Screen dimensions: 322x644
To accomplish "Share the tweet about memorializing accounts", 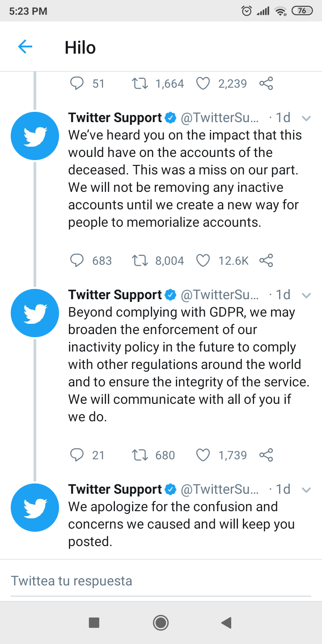I will pos(266,260).
